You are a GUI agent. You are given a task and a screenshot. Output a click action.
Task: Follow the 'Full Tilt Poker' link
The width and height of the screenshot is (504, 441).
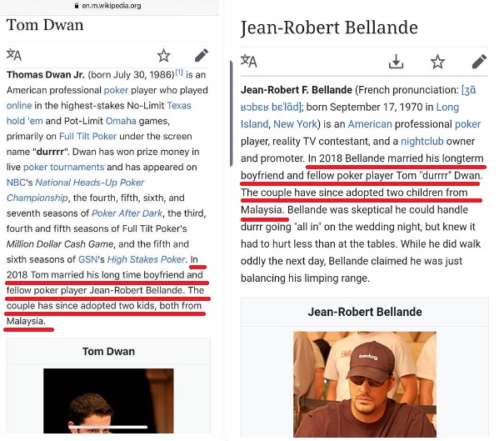[87, 137]
